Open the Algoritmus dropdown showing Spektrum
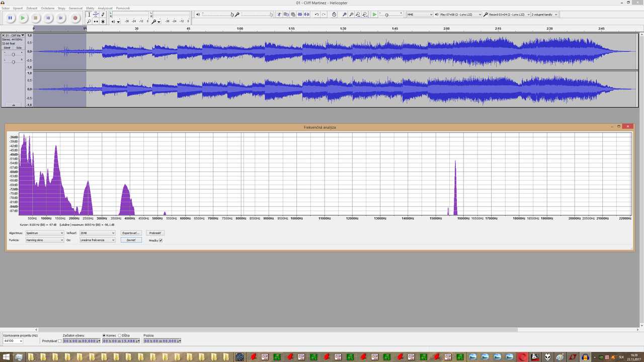This screenshot has height=362, width=644. point(44,233)
